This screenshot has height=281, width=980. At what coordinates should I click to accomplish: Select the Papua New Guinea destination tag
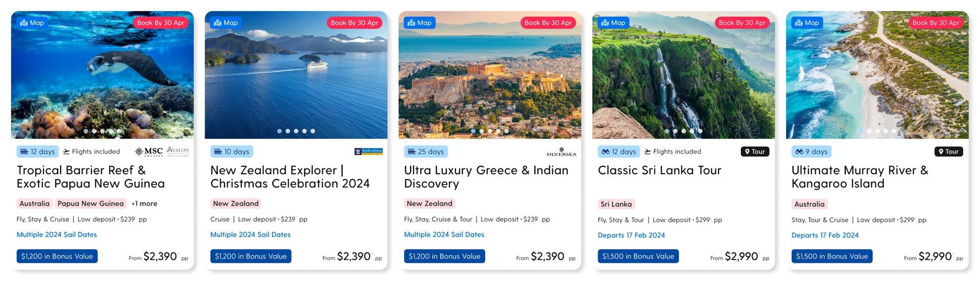tap(91, 204)
